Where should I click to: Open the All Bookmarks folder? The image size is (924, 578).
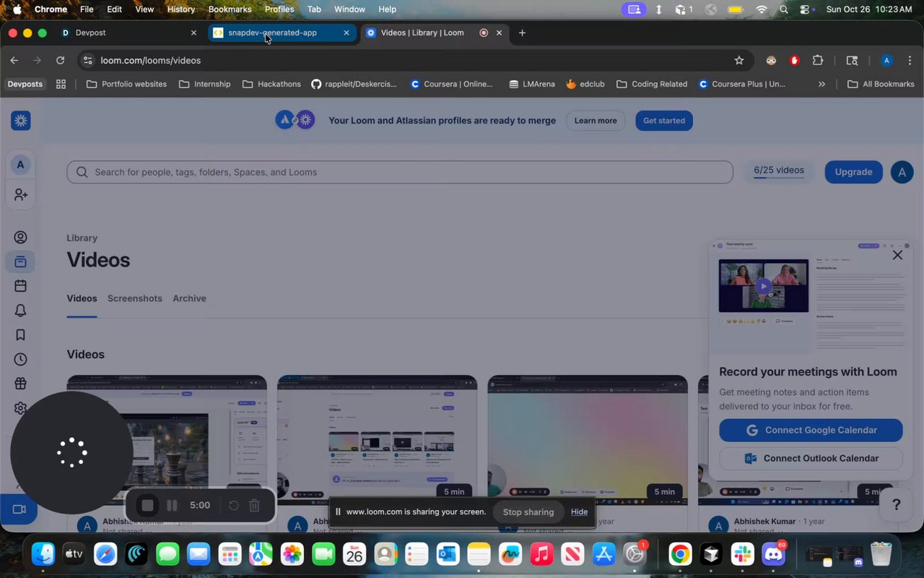coord(881,84)
